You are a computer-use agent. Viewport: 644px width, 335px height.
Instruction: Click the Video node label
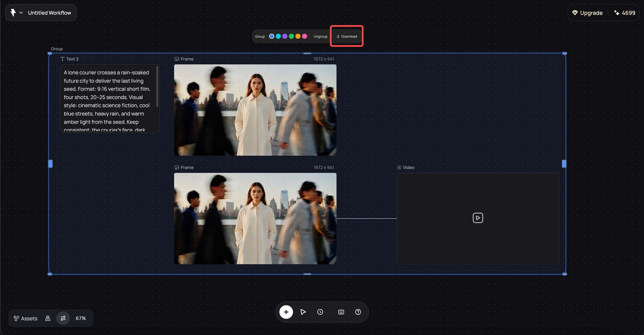coord(409,167)
